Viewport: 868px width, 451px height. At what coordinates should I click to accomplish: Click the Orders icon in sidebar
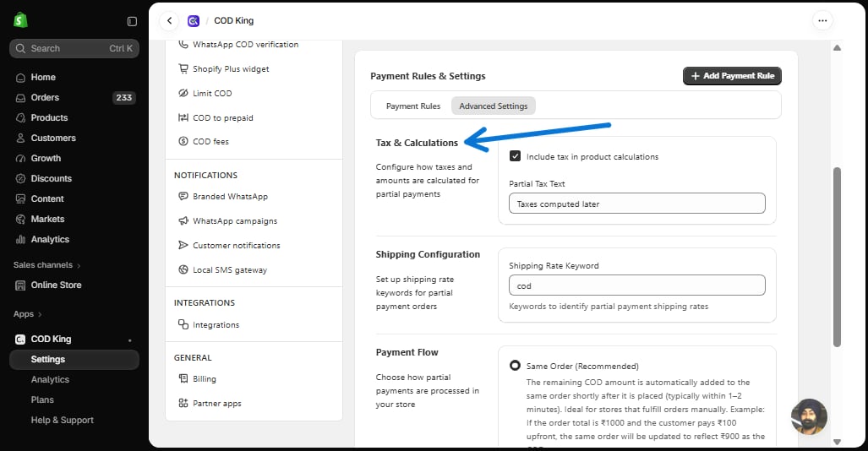pos(20,98)
